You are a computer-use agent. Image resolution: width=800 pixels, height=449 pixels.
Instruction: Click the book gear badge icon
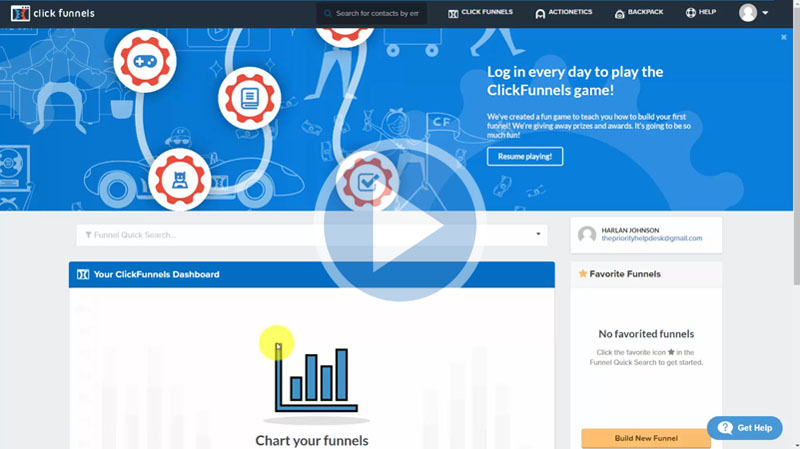(248, 98)
